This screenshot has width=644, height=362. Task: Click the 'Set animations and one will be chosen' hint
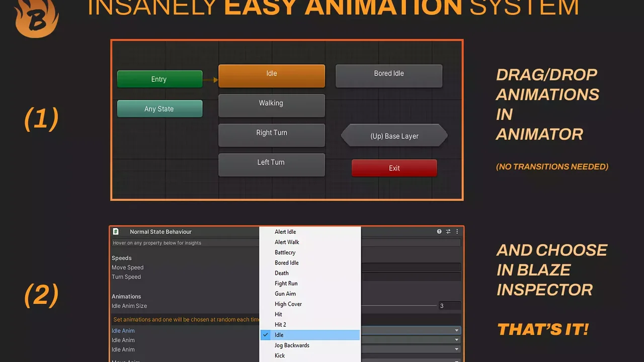pos(186,319)
